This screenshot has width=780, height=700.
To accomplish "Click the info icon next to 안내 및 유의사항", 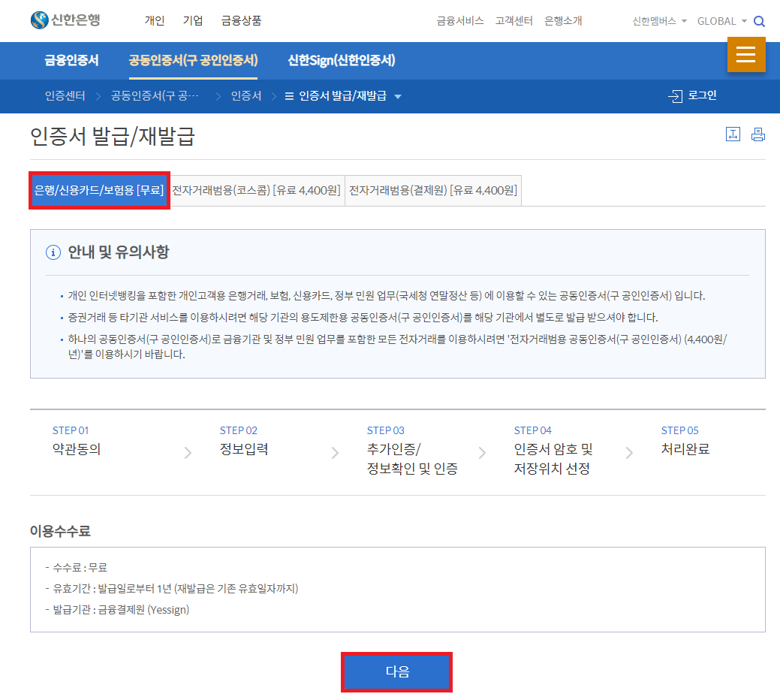I will pos(52,252).
